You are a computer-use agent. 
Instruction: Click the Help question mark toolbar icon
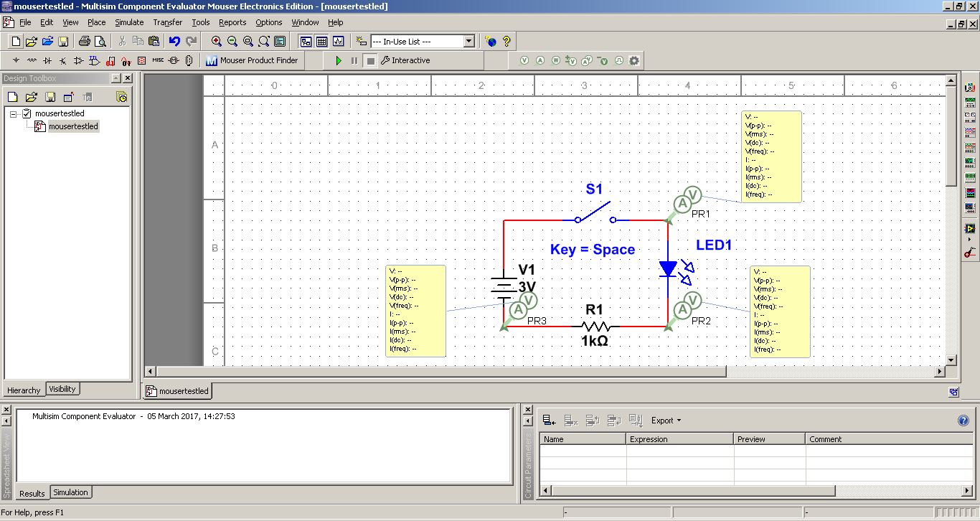click(507, 42)
